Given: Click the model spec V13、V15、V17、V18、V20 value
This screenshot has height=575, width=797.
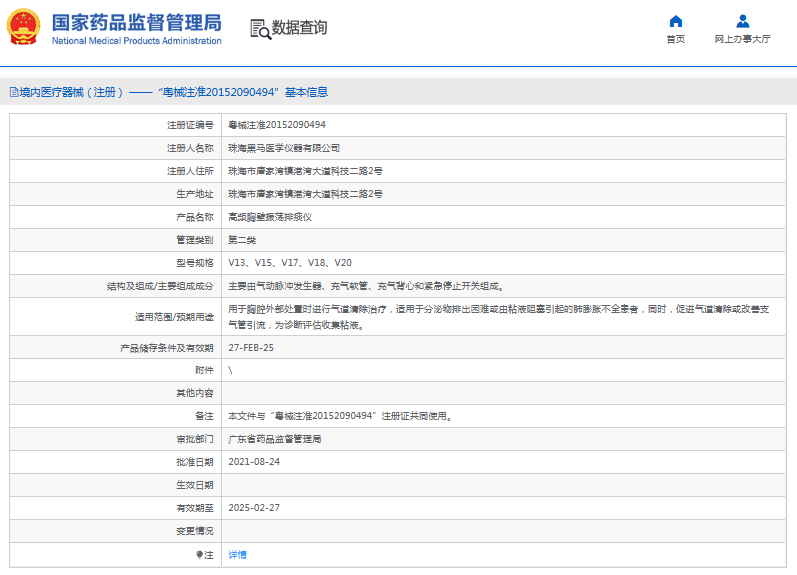Looking at the screenshot, I should (290, 263).
